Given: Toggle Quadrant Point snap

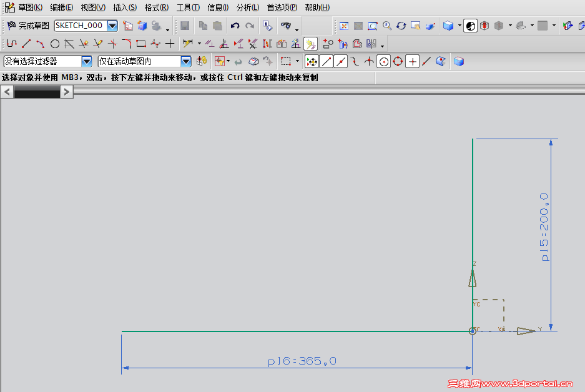Looking at the screenshot, I should (398, 62).
